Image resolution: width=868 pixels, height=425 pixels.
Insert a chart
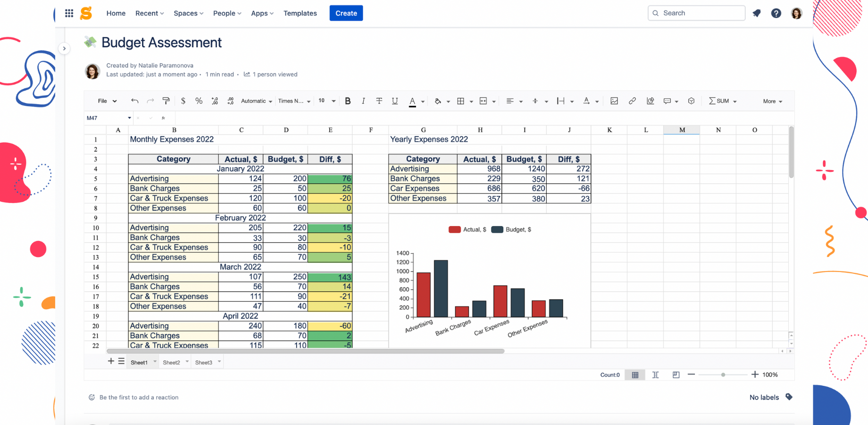point(651,101)
